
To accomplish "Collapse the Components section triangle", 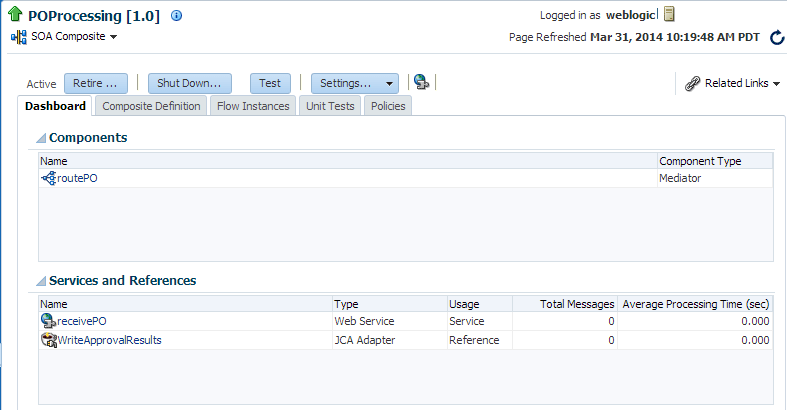I will click(41, 138).
